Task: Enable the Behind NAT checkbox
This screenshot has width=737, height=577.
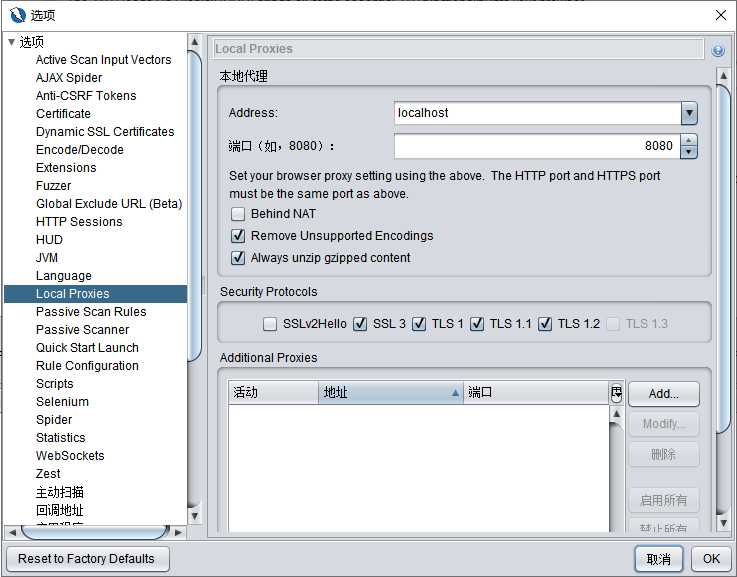Action: pyautogui.click(x=238, y=214)
